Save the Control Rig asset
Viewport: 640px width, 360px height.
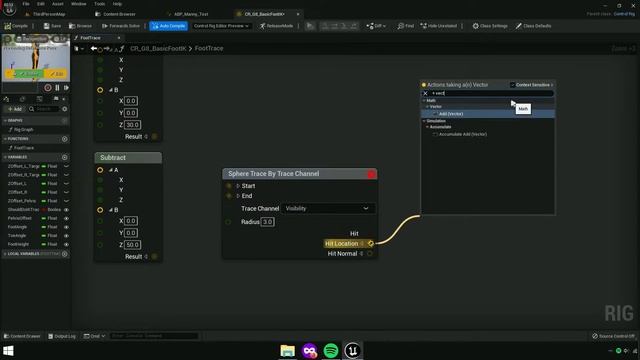click(52, 26)
